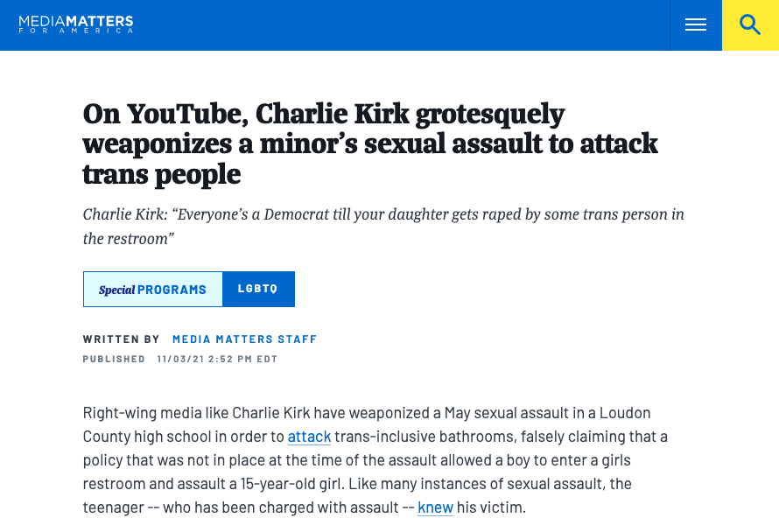This screenshot has width=779, height=532.
Task: Follow the "attack" hyperlink in the article
Action: tap(309, 437)
